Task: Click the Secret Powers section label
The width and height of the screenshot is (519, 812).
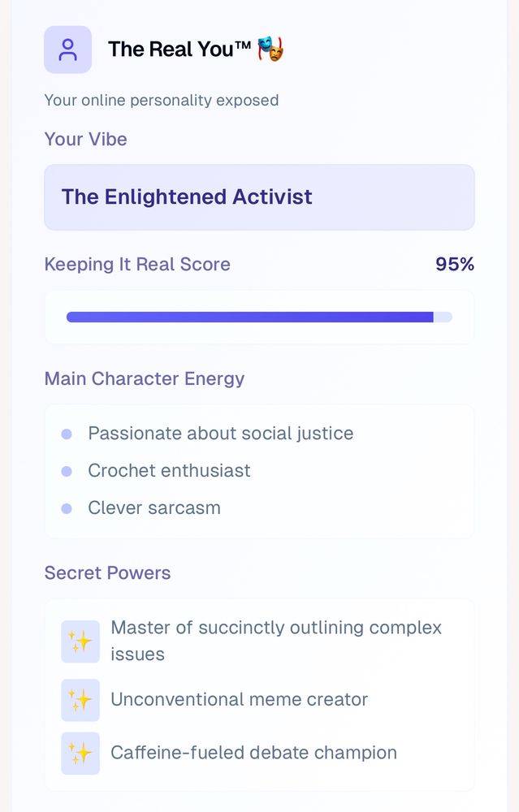Action: click(108, 573)
